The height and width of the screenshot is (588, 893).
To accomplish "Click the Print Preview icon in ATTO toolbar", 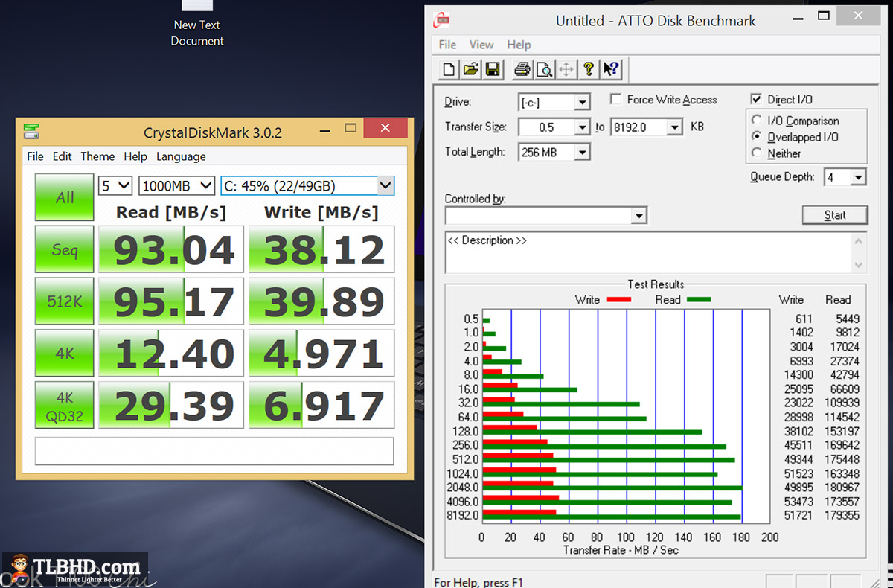I will (544, 70).
